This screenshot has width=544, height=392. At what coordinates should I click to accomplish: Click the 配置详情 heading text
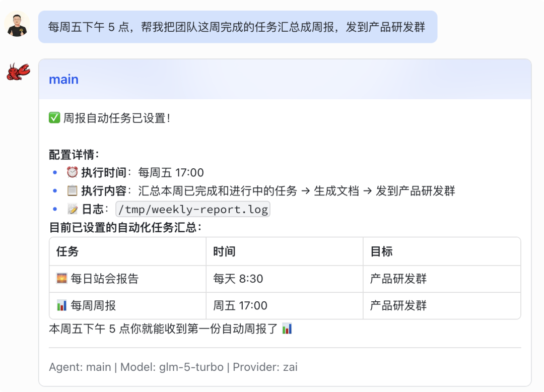tap(74, 155)
